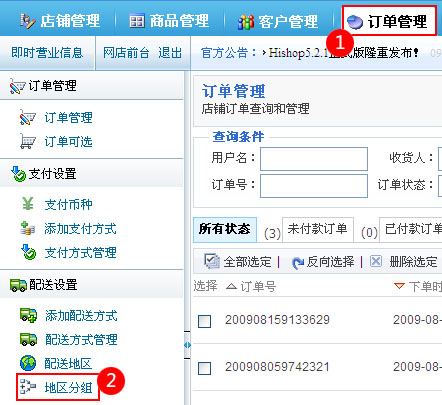The image size is (442, 405).
Task: Click the 订单管理 blue disc icon
Action: point(354,22)
